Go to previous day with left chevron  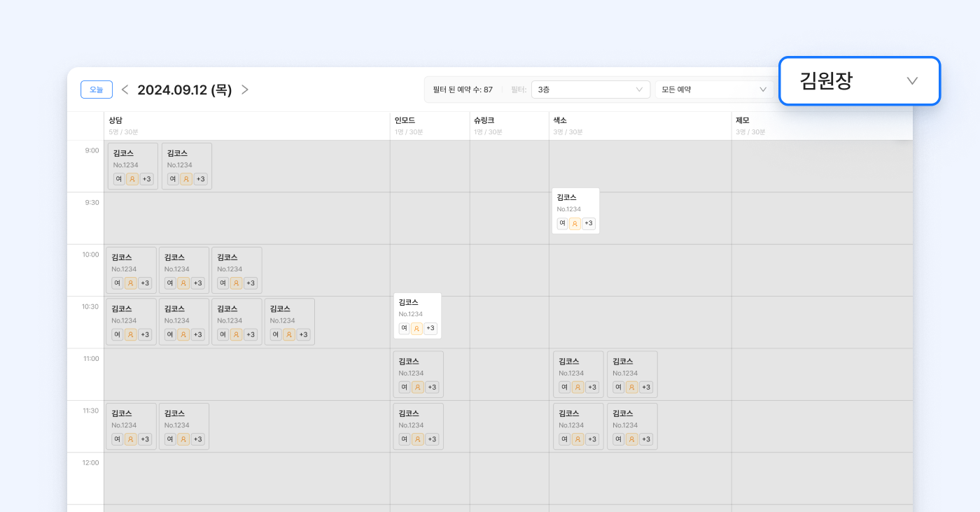pyautogui.click(x=125, y=90)
